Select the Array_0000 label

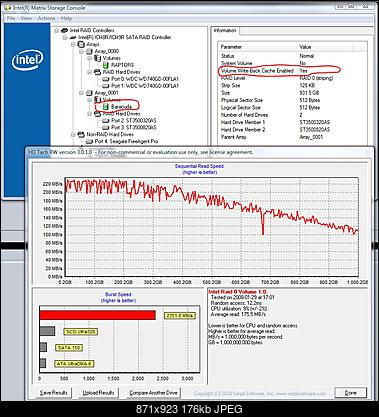pos(107,51)
